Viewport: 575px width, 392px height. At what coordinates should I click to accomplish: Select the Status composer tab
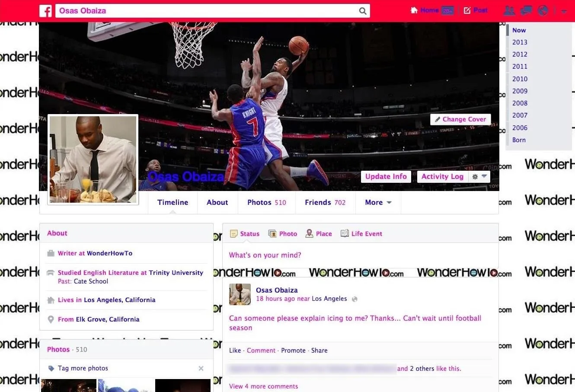click(x=245, y=234)
